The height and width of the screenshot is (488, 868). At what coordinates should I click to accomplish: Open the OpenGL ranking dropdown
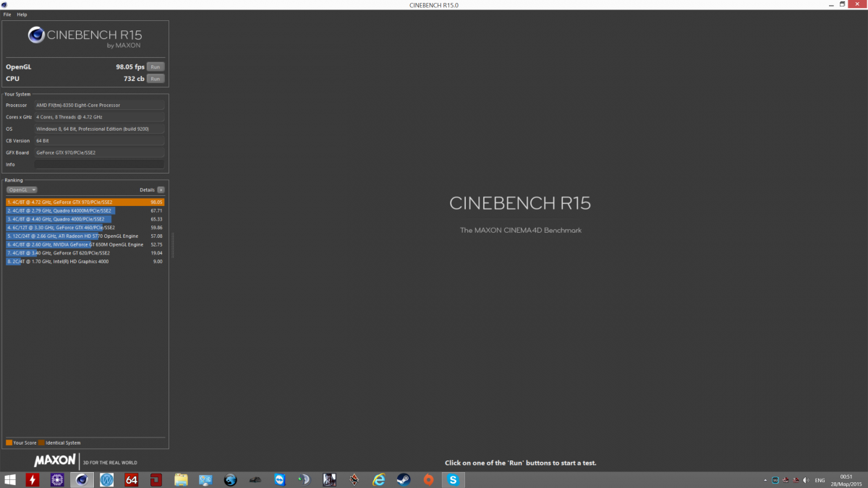pyautogui.click(x=22, y=189)
